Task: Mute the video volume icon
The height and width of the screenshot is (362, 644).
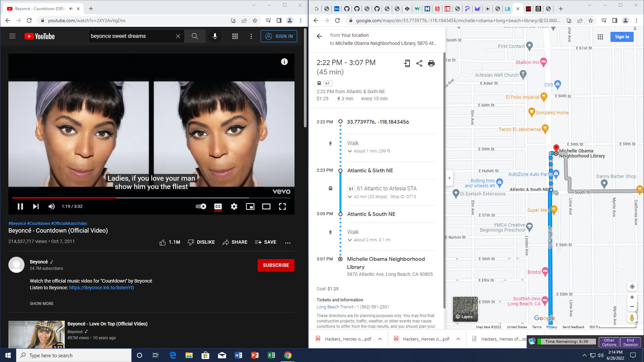Action: coord(51,206)
